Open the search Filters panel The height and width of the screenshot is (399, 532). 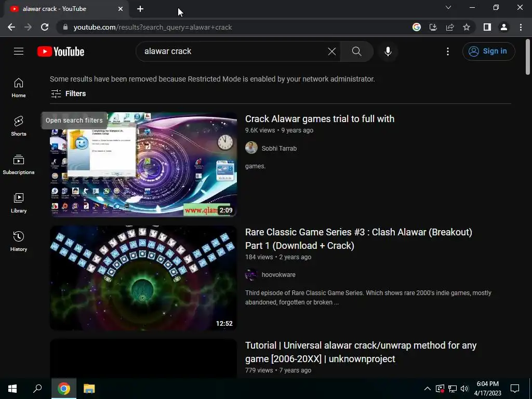pyautogui.click(x=68, y=94)
